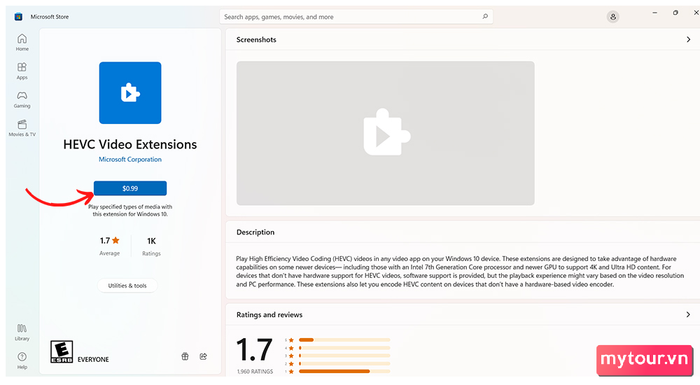This screenshot has width=700, height=385.
Task: Click the large 1.7 rating number
Action: pos(254,350)
